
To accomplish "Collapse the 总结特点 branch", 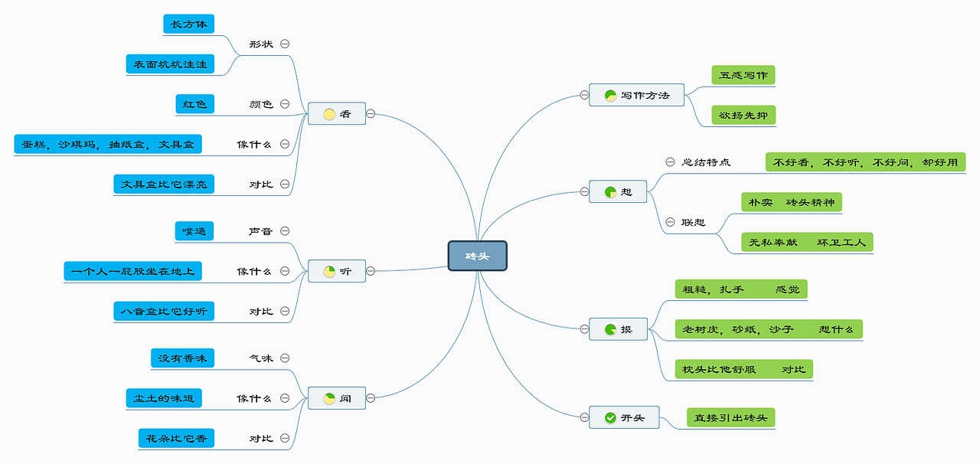I will [x=670, y=162].
